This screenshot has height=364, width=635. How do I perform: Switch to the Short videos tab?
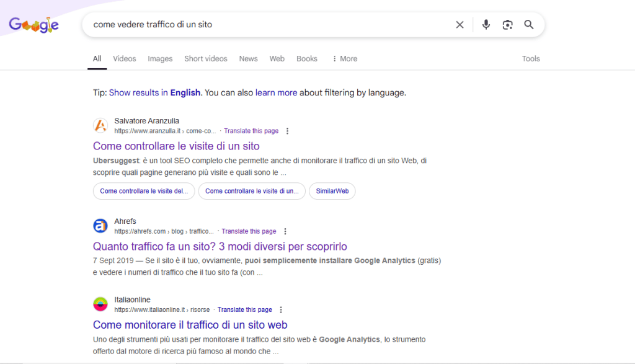(x=206, y=59)
